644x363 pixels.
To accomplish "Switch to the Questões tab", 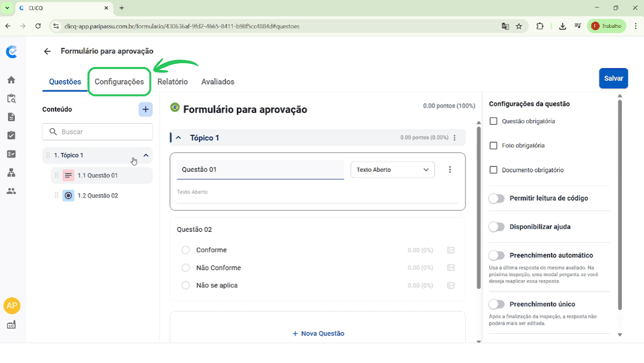I will point(65,82).
